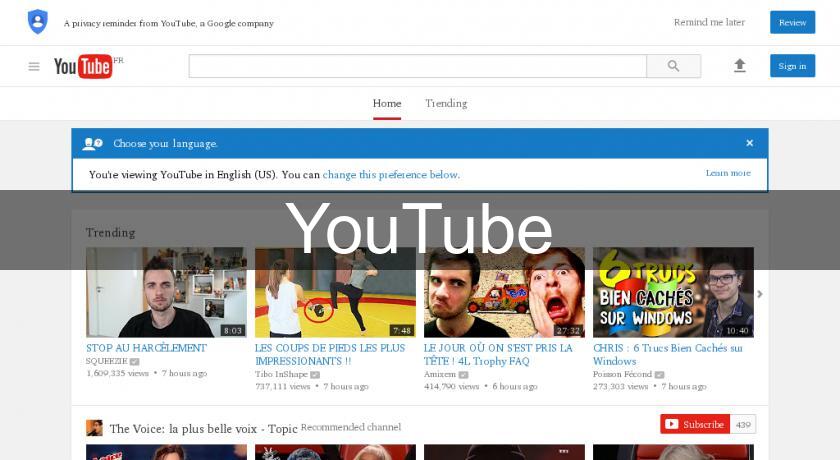Viewport: 840px width, 460px height.
Task: Click the privacy reminder from YouTube text
Action: (169, 24)
